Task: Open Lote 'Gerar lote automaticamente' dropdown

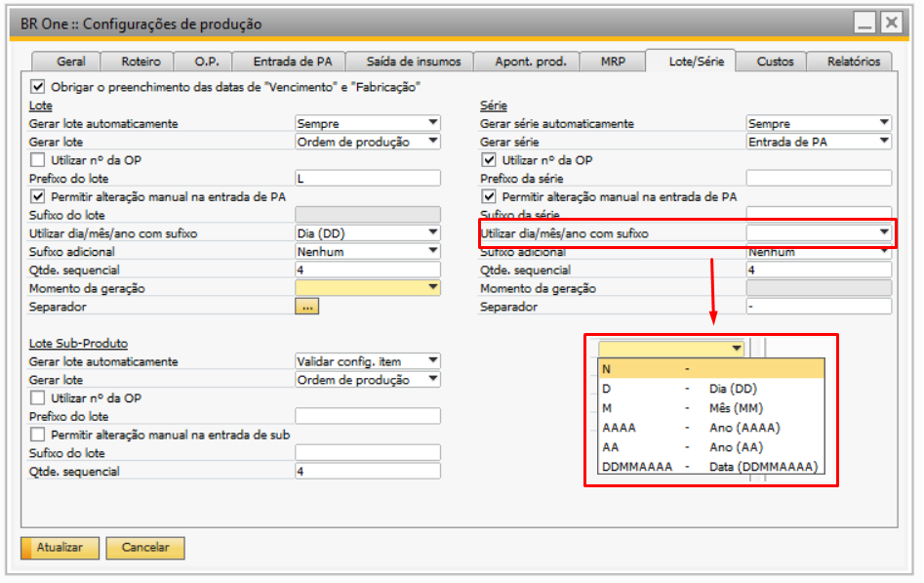Action: (x=432, y=123)
